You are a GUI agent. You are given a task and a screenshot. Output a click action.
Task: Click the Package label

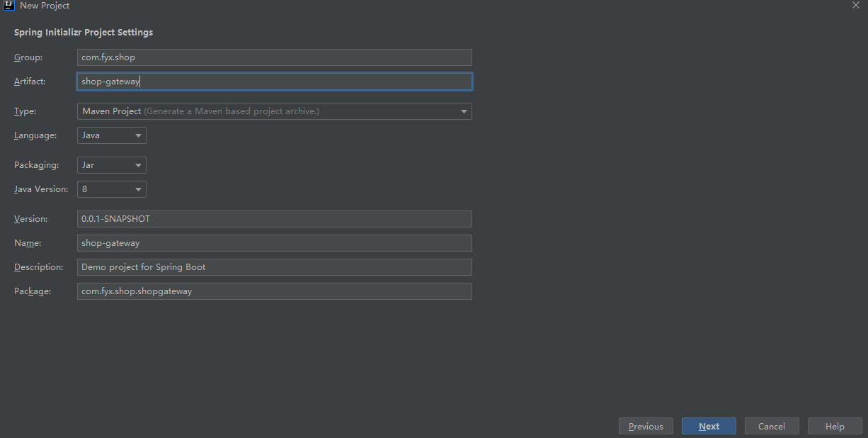(33, 291)
